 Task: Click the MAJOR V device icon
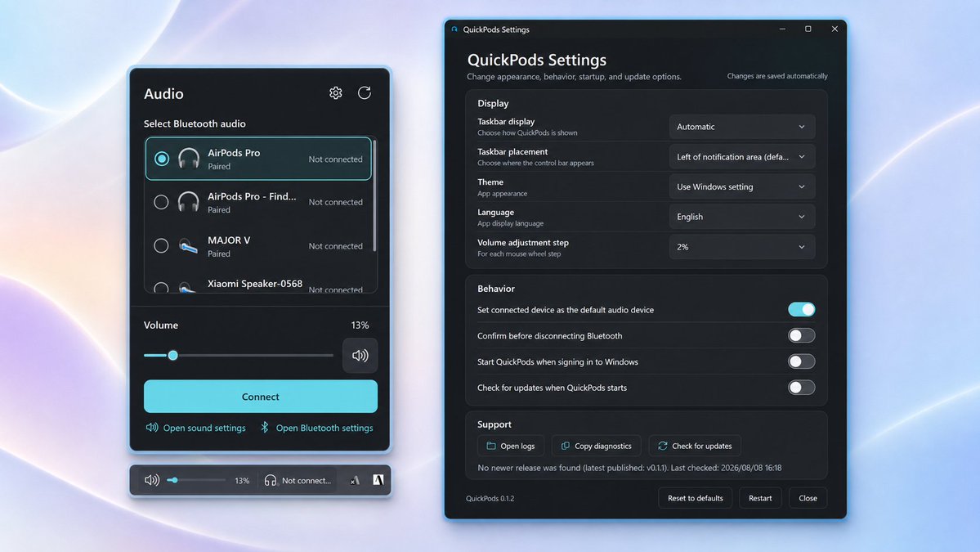[x=188, y=246]
